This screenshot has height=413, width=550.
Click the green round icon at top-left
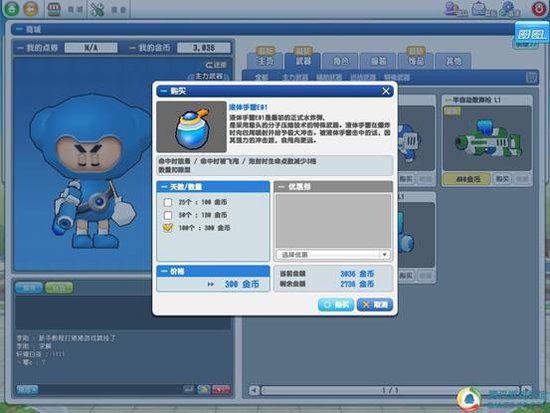point(12,8)
